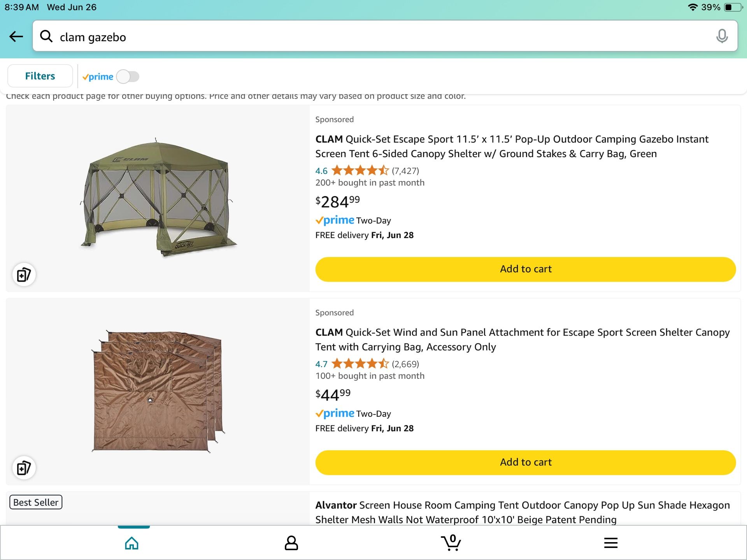The width and height of the screenshot is (747, 560).
Task: Select the brown wind panel product thumbnail
Action: tap(158, 391)
